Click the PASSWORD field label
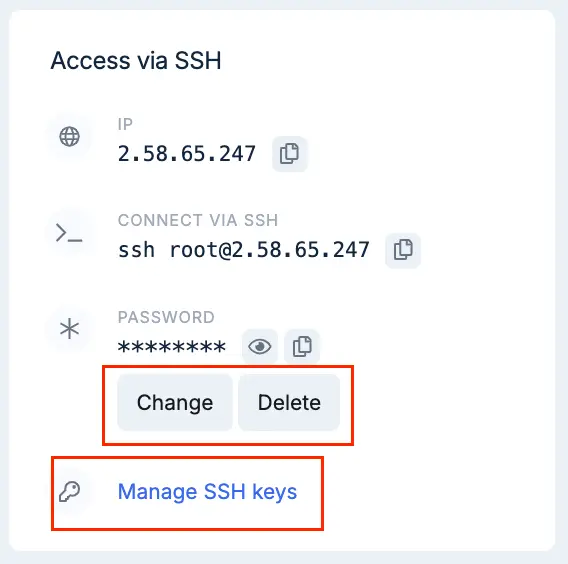Image resolution: width=568 pixels, height=564 pixels. click(x=166, y=317)
